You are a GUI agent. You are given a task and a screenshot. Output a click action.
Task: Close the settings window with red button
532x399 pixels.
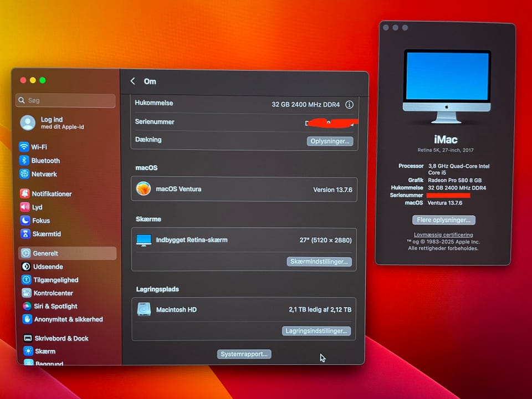(23, 80)
